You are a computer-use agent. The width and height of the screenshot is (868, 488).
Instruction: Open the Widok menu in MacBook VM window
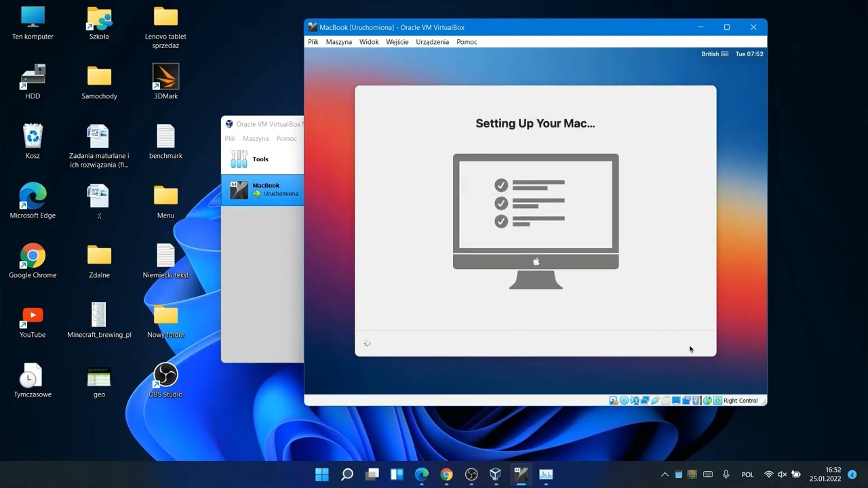370,42
